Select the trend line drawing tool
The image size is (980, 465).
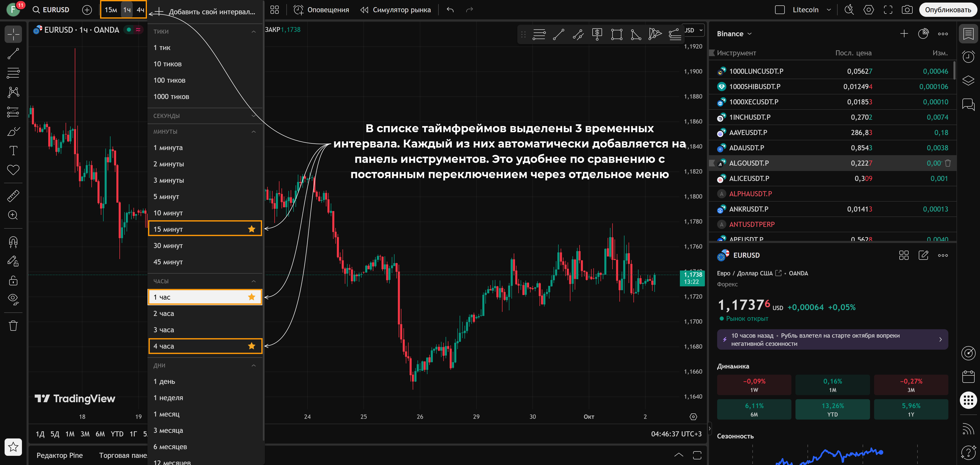click(13, 54)
